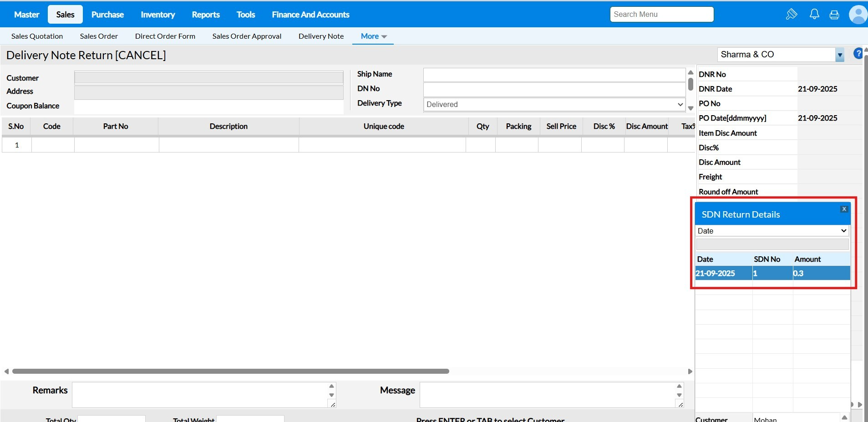Viewport: 868px width, 422px height.
Task: Click the blue help question mark icon
Action: (x=858, y=53)
